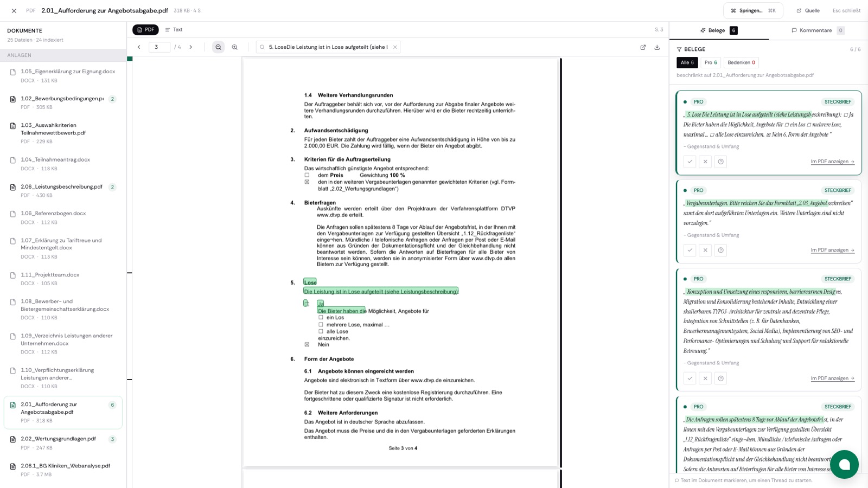Open 1.07_Erklärung zu Tariftreue file
Image resolution: width=868 pixels, height=488 pixels.
[x=63, y=248]
